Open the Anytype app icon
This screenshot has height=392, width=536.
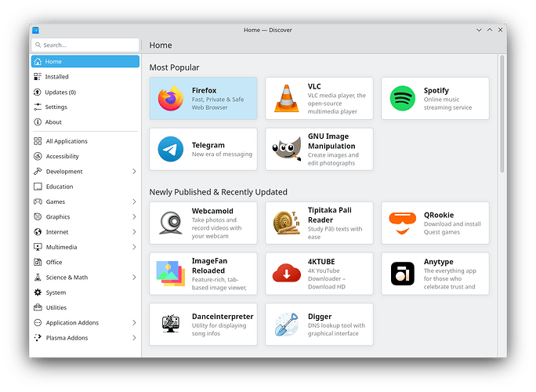click(x=402, y=274)
